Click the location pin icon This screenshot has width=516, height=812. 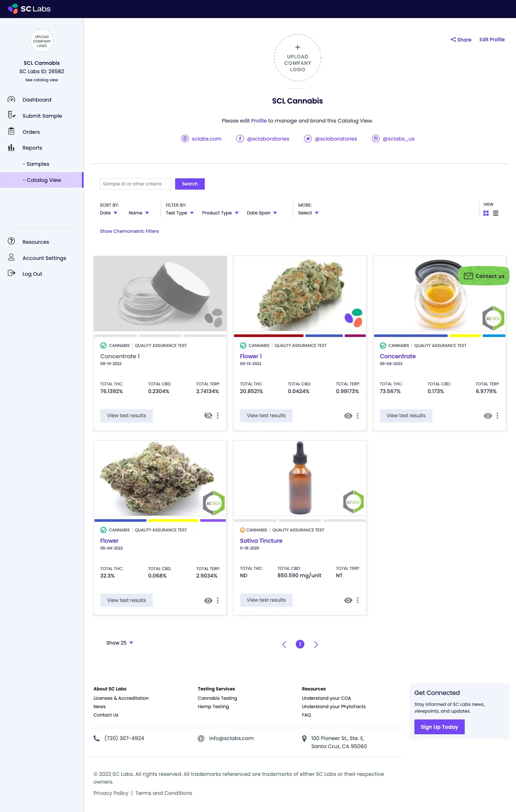[304, 738]
